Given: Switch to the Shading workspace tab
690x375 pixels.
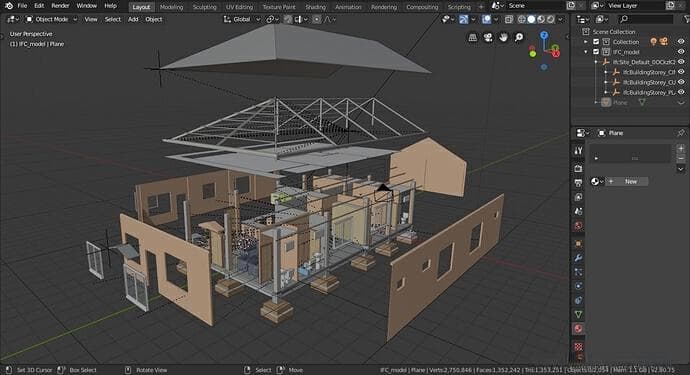Looking at the screenshot, I should tap(316, 7).
